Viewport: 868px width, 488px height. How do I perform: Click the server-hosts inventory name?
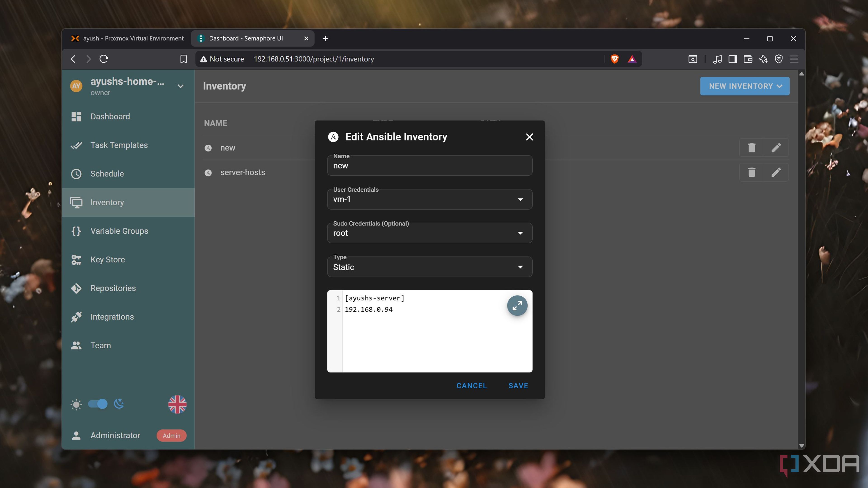[x=243, y=172]
